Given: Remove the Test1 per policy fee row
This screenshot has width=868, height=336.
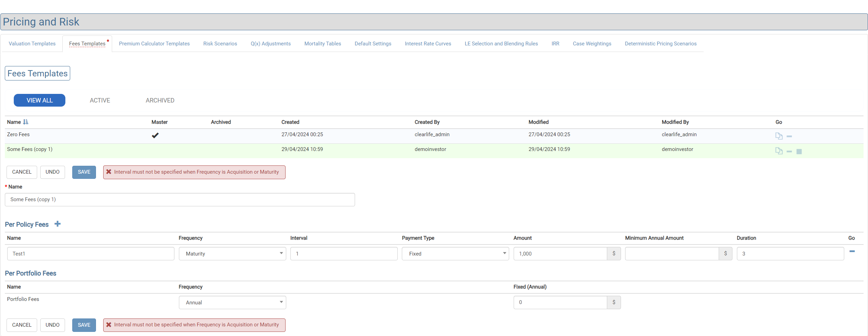Looking at the screenshot, I should pos(852,251).
